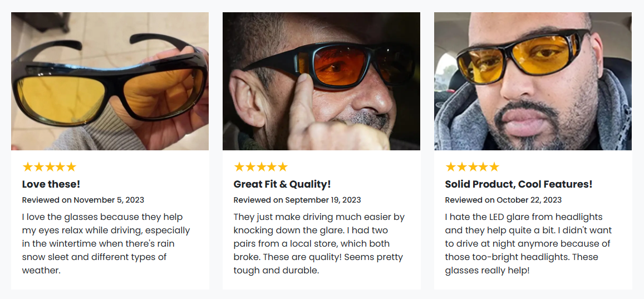
Task: Click the review text about LED headlight glare
Action: (528, 243)
